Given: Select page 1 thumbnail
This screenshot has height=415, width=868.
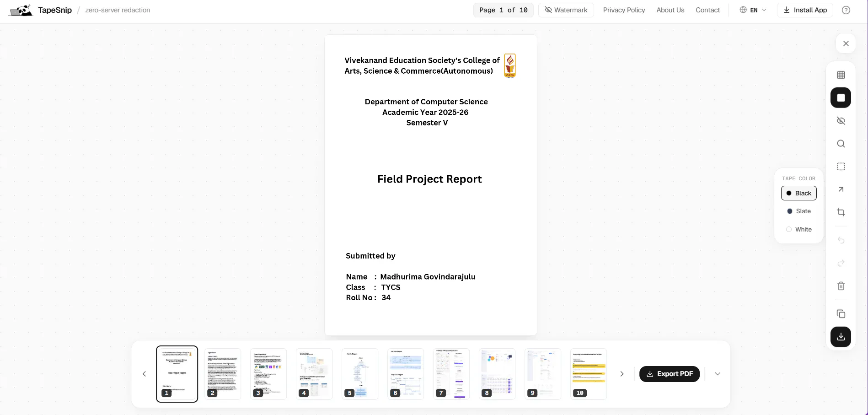Looking at the screenshot, I should coord(177,374).
